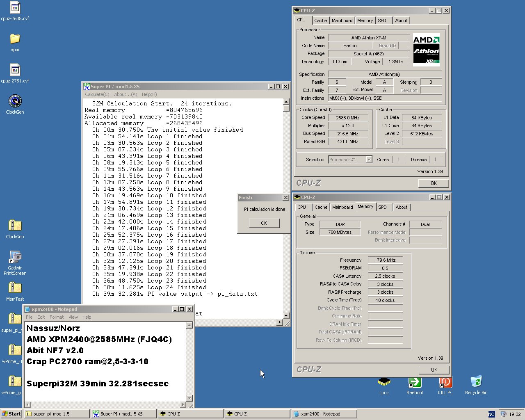The height and width of the screenshot is (420, 525).
Task: Switch to Super PI / mod1.5 XS taskbar button
Action: [x=123, y=414]
